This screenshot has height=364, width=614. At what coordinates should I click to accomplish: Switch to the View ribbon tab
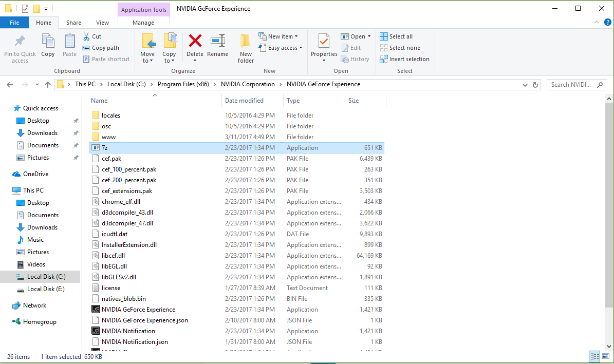tap(103, 23)
